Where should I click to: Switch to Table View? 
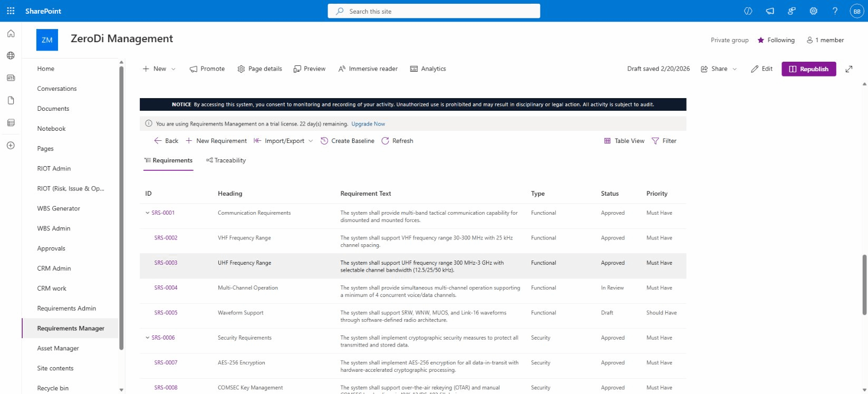pyautogui.click(x=624, y=141)
